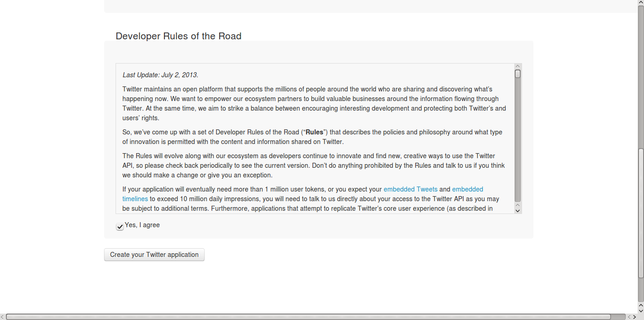Click the "Developer Rules of the Road" heading
The height and width of the screenshot is (320, 644).
tap(179, 36)
